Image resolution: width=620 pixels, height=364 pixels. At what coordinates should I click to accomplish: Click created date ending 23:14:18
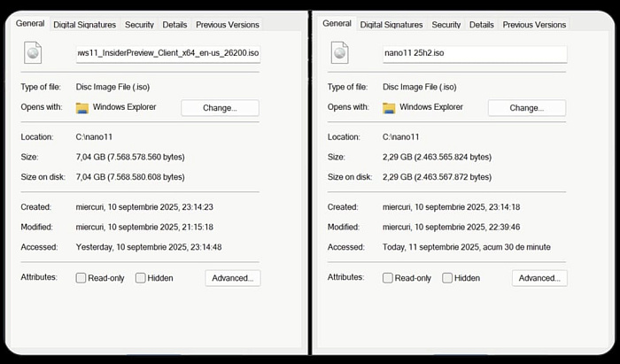(x=451, y=207)
